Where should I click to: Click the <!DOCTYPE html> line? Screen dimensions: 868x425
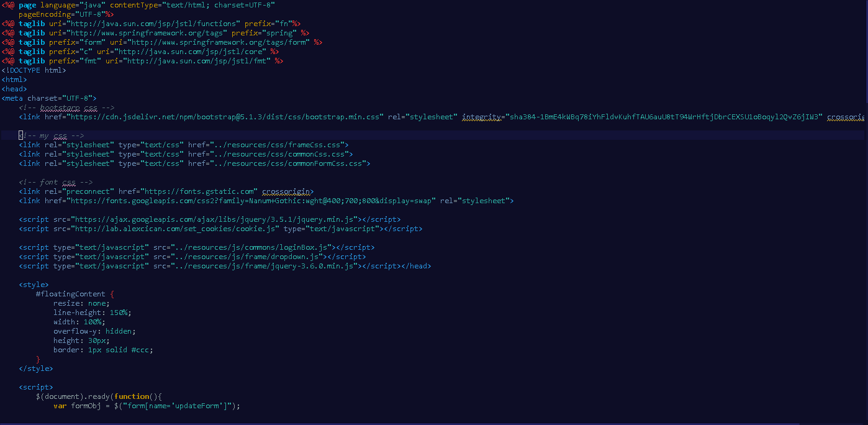(34, 70)
